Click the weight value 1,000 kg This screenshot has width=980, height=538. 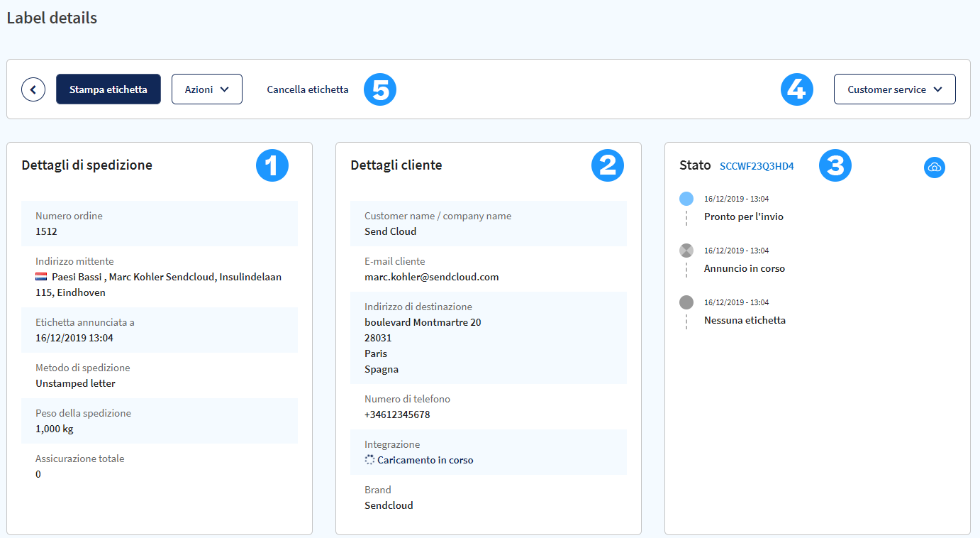pos(55,429)
